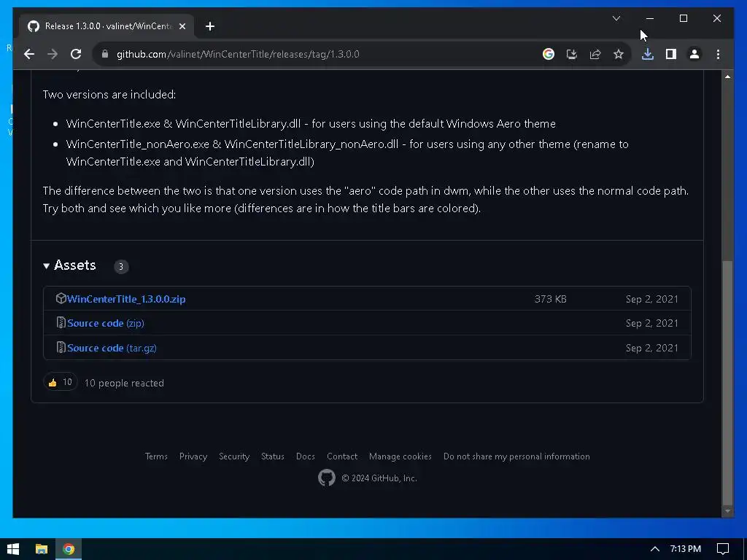Click the browser forward arrow
The image size is (747, 560).
pyautogui.click(x=53, y=54)
